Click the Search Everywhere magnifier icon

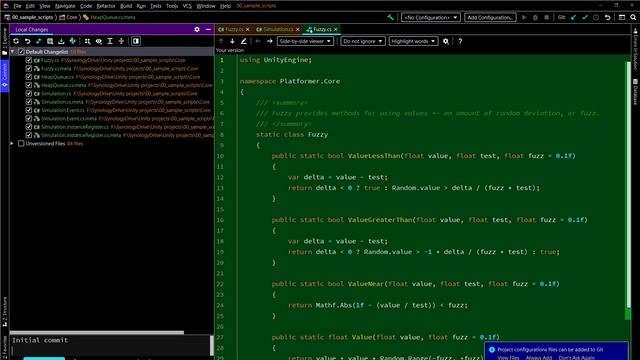pos(633,17)
